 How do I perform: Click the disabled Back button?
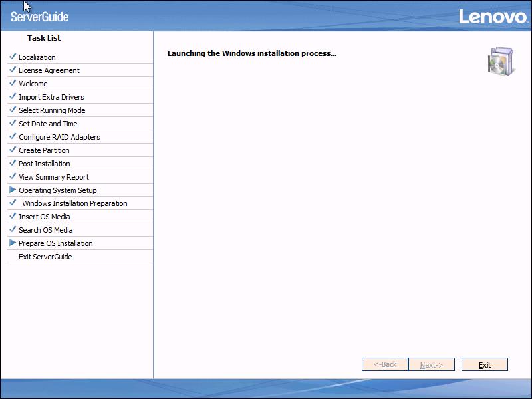pyautogui.click(x=385, y=364)
